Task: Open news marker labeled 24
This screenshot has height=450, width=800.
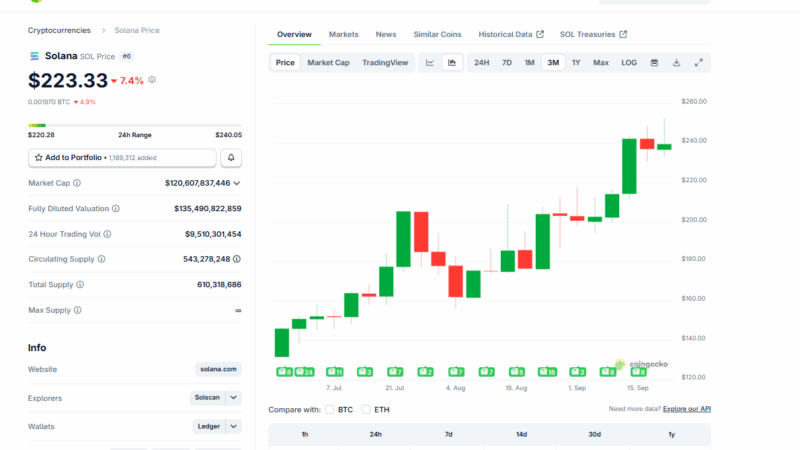Action: (x=305, y=372)
